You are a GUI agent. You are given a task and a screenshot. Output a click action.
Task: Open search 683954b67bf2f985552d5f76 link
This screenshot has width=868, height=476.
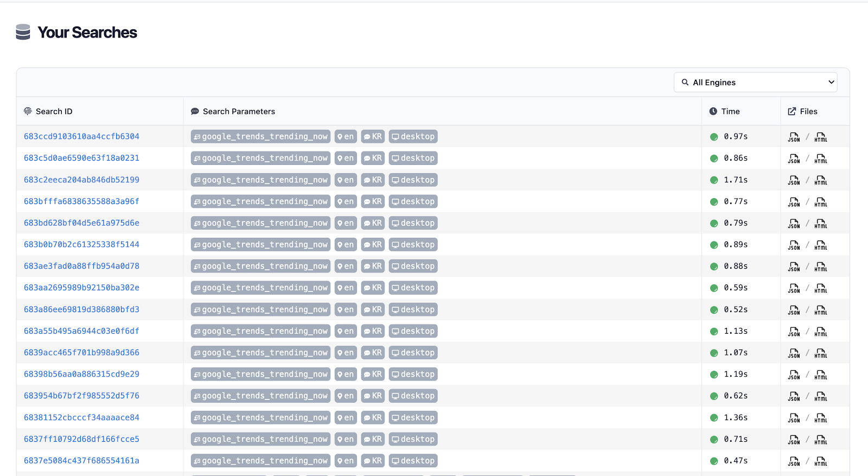click(81, 396)
